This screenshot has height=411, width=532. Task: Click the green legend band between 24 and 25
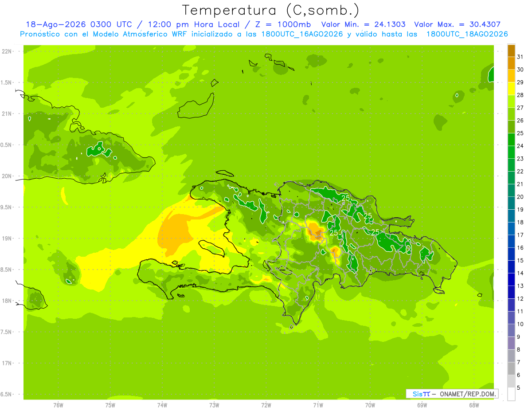click(511, 140)
